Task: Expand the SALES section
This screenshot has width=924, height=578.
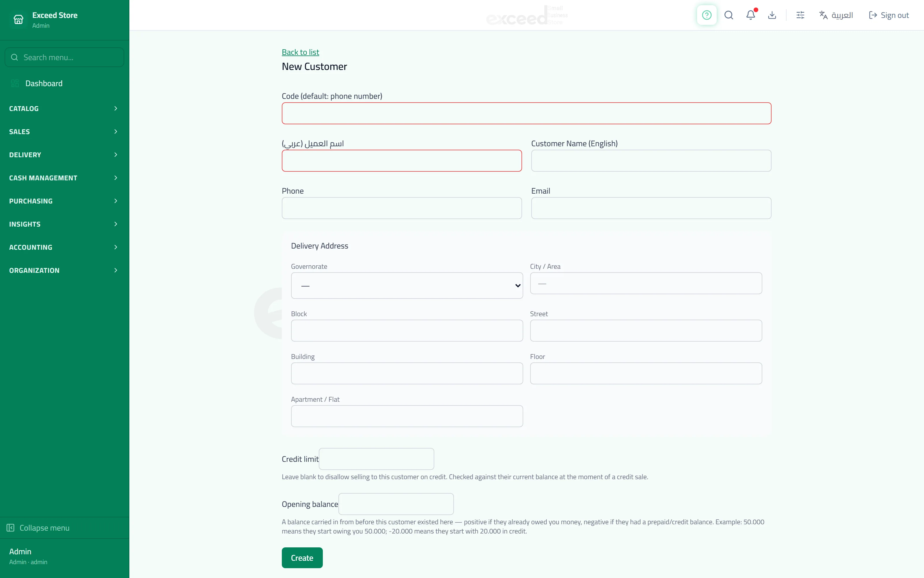Action: click(64, 131)
